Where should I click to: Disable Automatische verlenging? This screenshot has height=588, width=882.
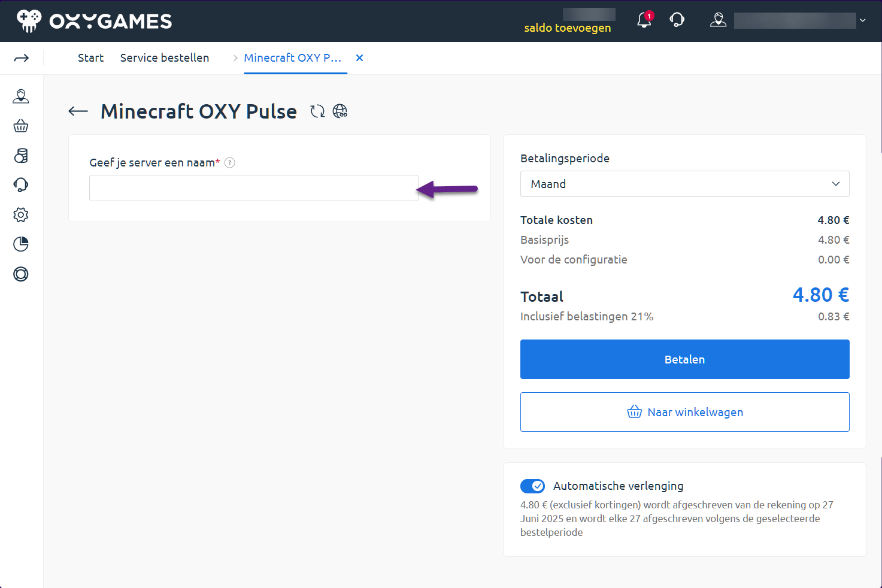tap(532, 486)
